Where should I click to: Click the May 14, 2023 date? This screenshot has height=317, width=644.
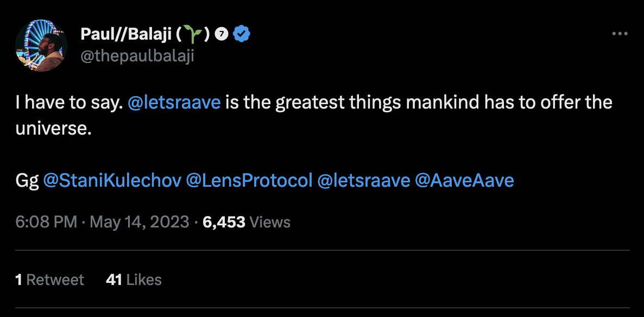point(140,221)
